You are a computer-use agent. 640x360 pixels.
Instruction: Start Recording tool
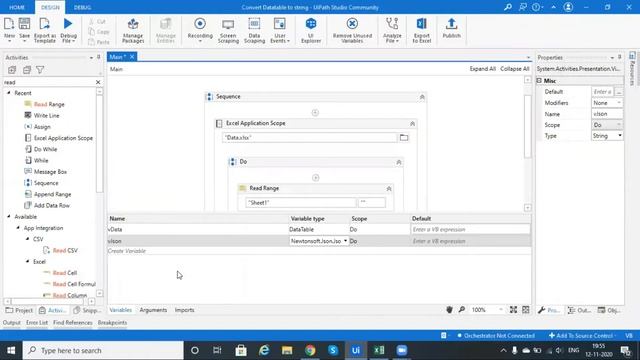pos(200,29)
